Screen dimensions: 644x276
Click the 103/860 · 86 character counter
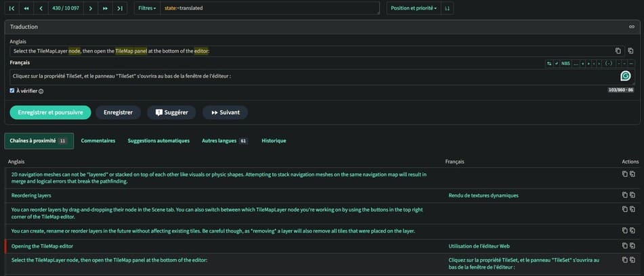[x=621, y=90]
